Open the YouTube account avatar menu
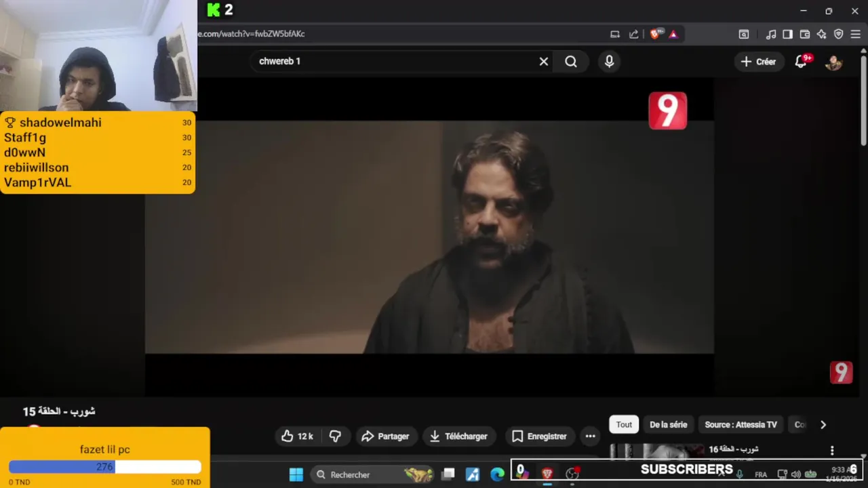Image resolution: width=868 pixels, height=488 pixels. [833, 62]
